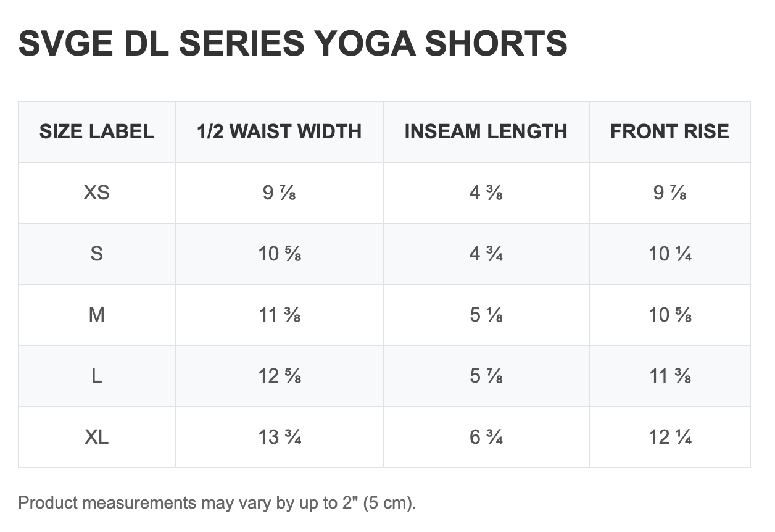The image size is (775, 532).
Task: Click the M inseam length 5 ⅛ cell
Action: tap(486, 315)
